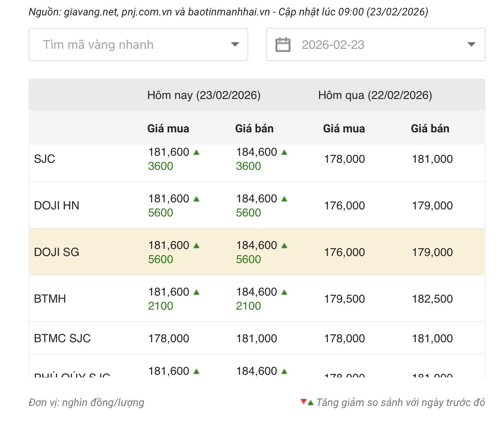Image resolution: width=504 pixels, height=428 pixels.
Task: Click the "Hôm nay (23/02/2026)" column header
Action: [x=204, y=95]
